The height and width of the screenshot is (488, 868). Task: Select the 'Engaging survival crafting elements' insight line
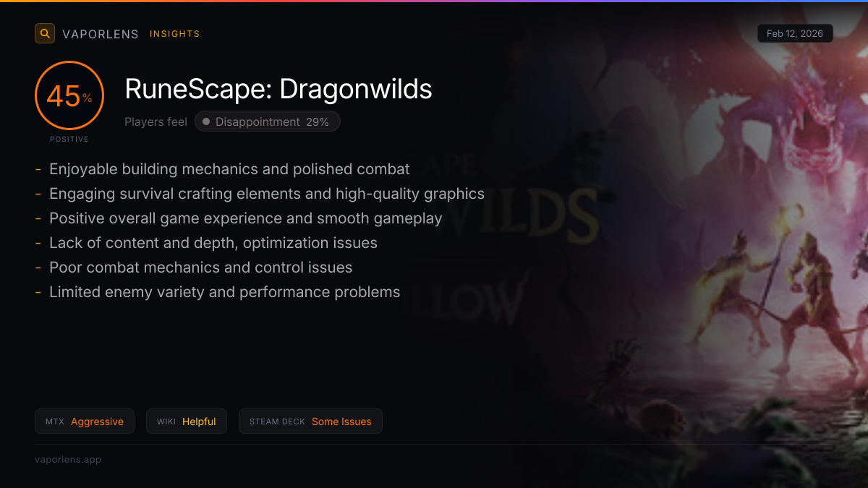coord(266,194)
